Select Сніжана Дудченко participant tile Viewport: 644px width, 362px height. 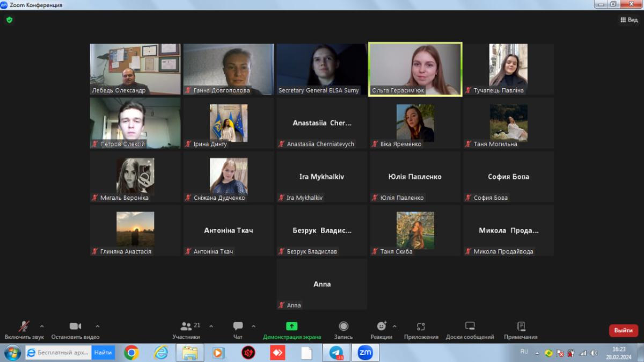(229, 177)
